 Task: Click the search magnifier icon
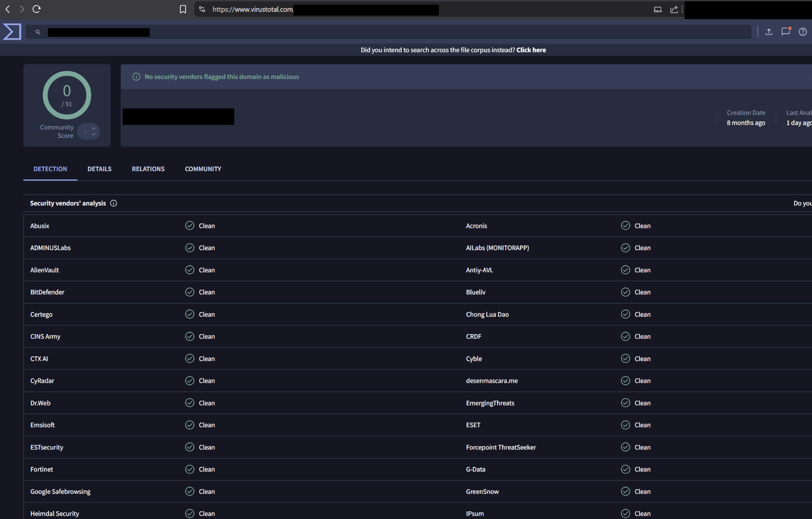(x=38, y=32)
